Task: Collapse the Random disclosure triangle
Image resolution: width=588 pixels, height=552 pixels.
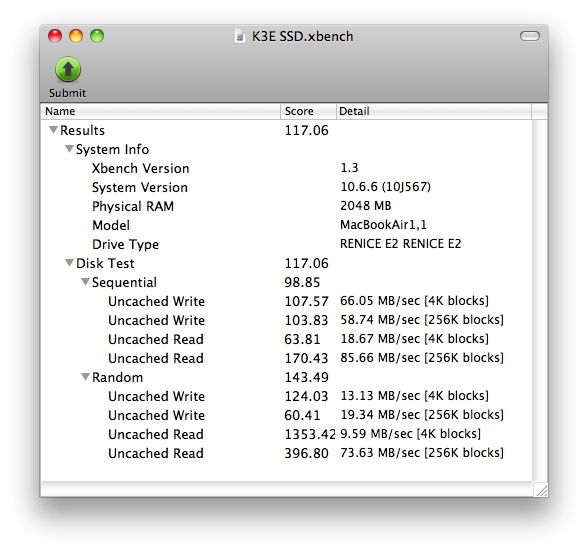Action: point(85,376)
